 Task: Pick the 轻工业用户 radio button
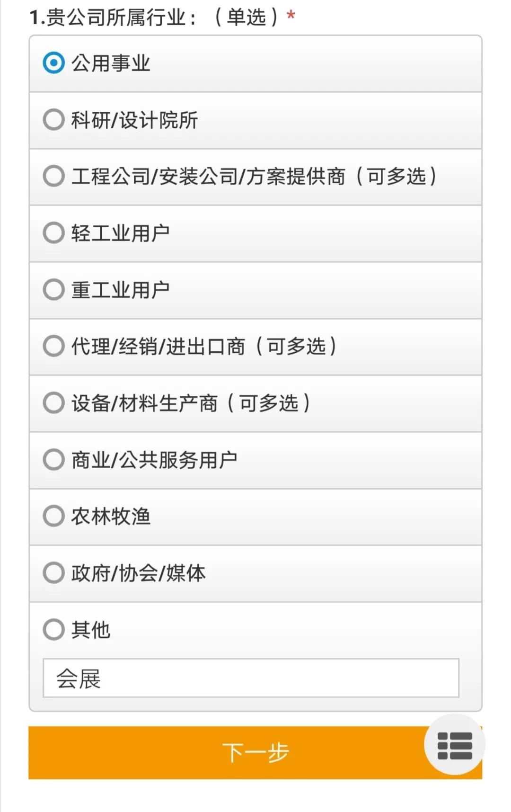(x=53, y=233)
